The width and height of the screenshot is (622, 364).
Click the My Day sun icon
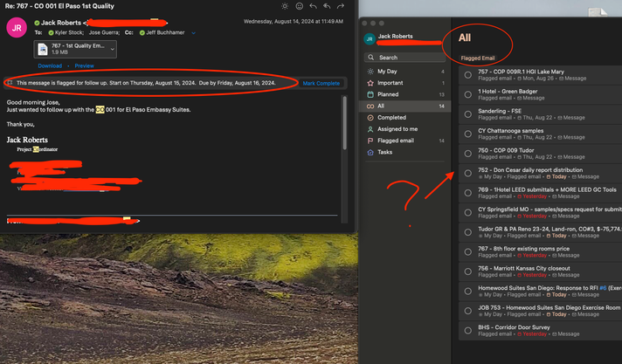click(x=370, y=72)
